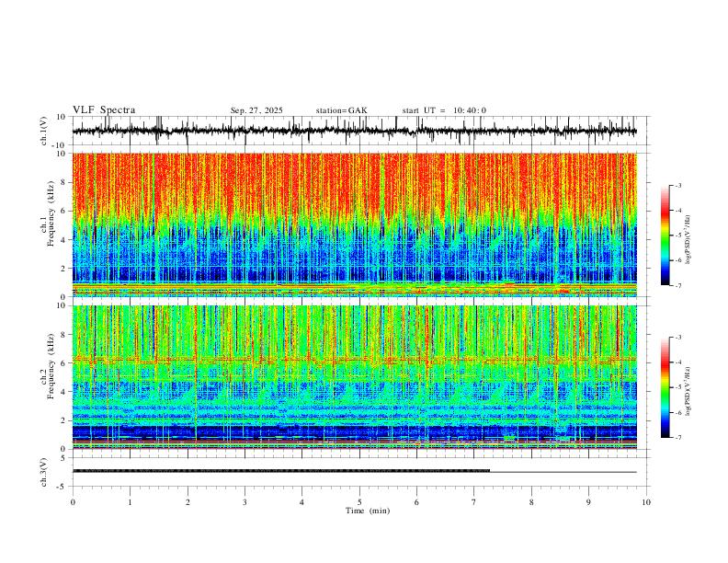Click the log(PSD) label beside ch.1 colorbar

point(688,239)
